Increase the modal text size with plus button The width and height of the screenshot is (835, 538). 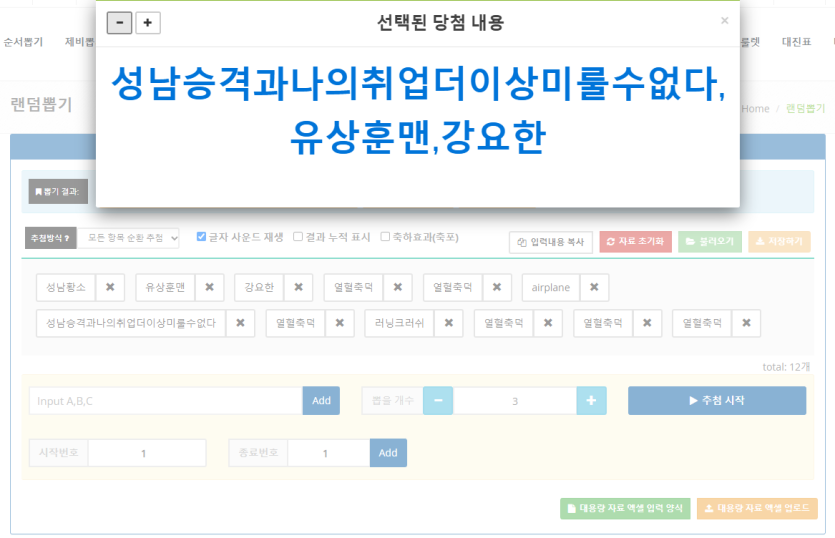click(x=148, y=22)
